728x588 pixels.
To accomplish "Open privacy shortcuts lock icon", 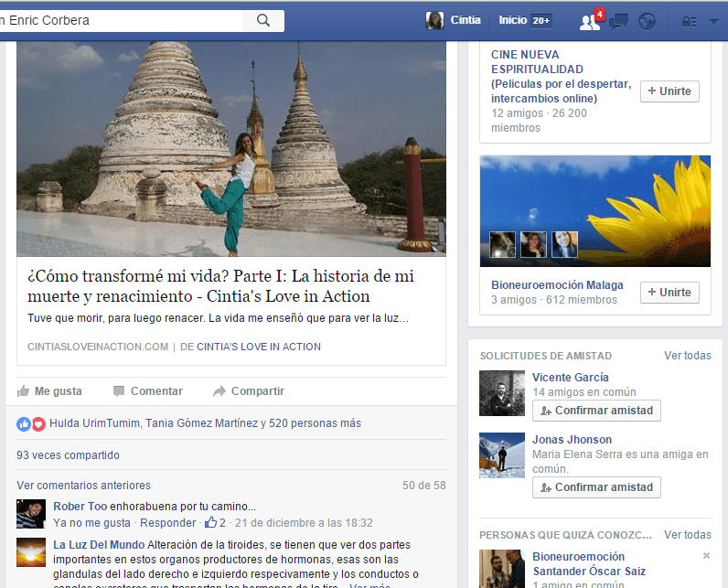I will pos(689,21).
